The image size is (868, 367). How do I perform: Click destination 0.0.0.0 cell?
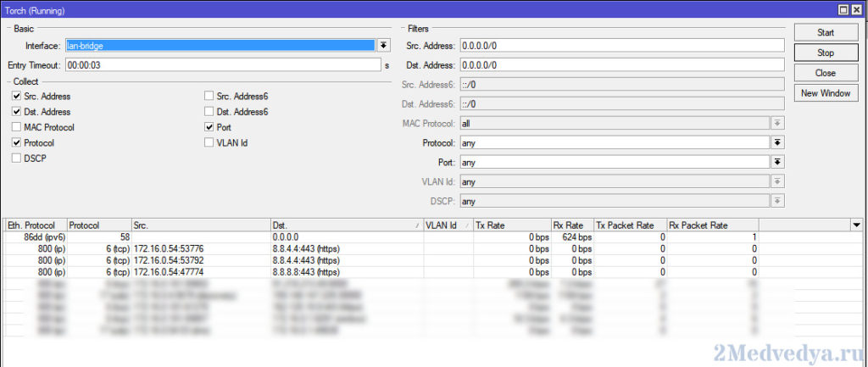point(347,237)
